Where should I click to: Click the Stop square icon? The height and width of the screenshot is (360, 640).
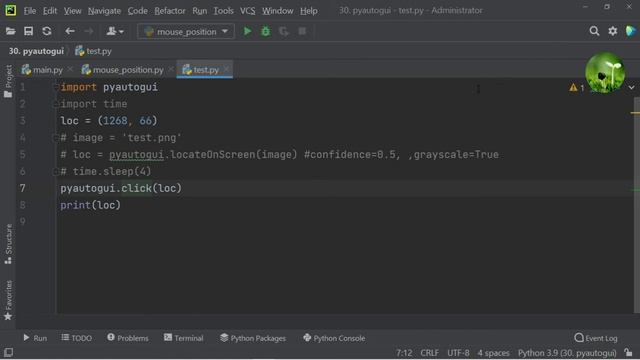coord(302,31)
